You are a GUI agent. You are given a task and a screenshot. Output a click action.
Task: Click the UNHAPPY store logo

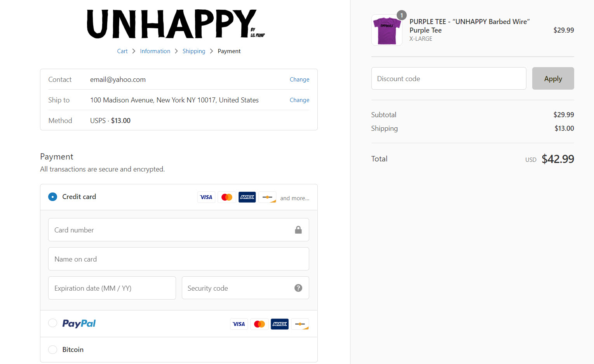coord(176,24)
